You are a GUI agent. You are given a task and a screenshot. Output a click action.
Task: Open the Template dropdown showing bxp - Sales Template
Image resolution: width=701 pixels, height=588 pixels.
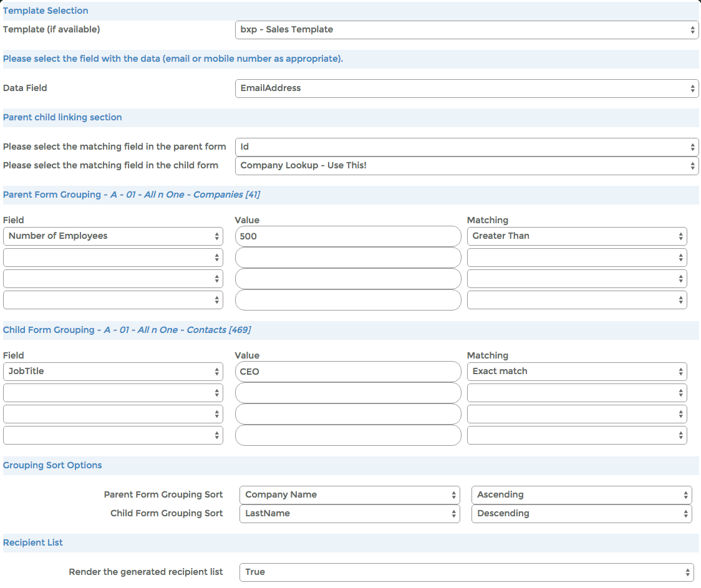pyautogui.click(x=467, y=29)
